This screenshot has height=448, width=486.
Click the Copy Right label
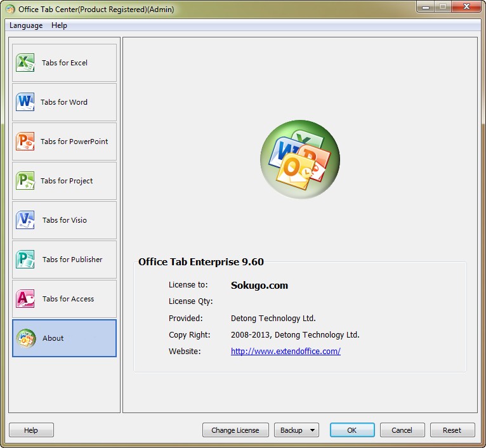click(x=189, y=335)
